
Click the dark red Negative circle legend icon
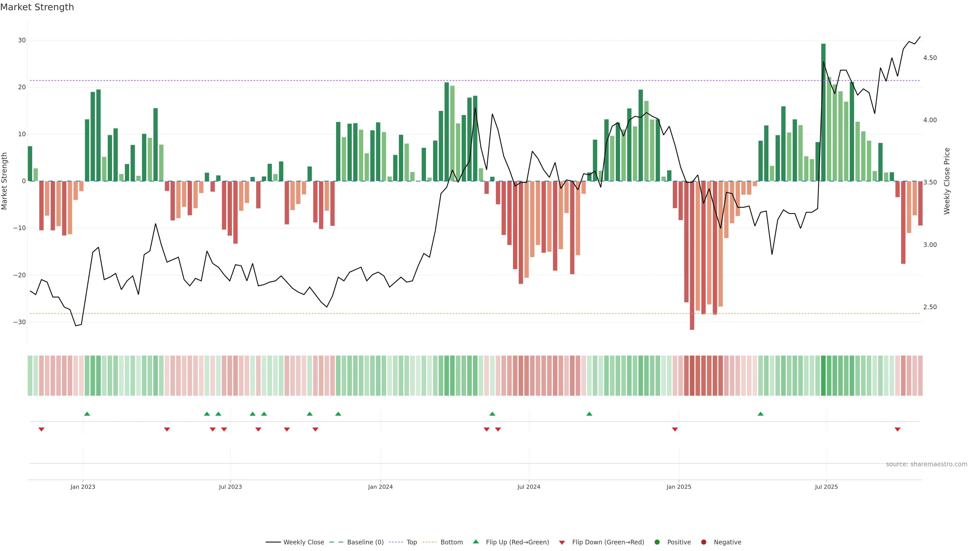pos(703,542)
